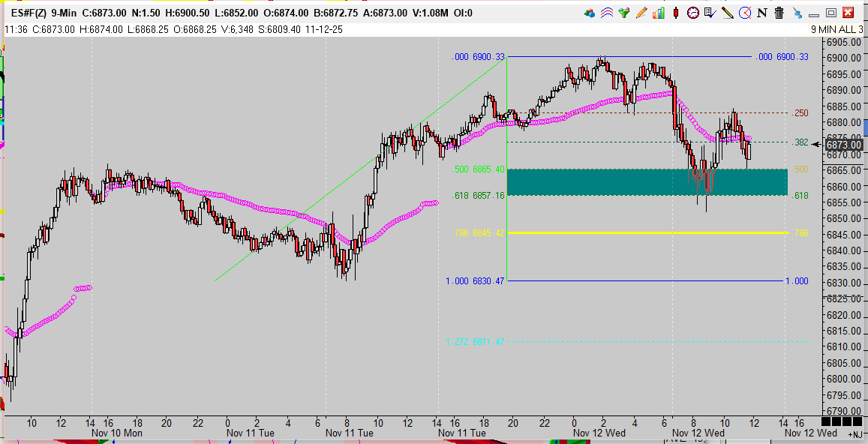Select the yellow .786 Fibonacci level line

[x=645, y=232]
